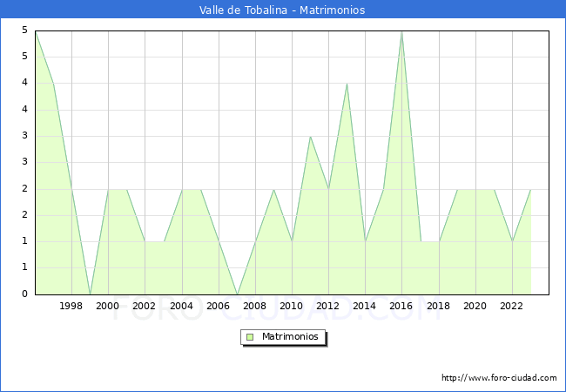Click the 2013 peak at value 4
The image size is (566, 392).
(347, 84)
